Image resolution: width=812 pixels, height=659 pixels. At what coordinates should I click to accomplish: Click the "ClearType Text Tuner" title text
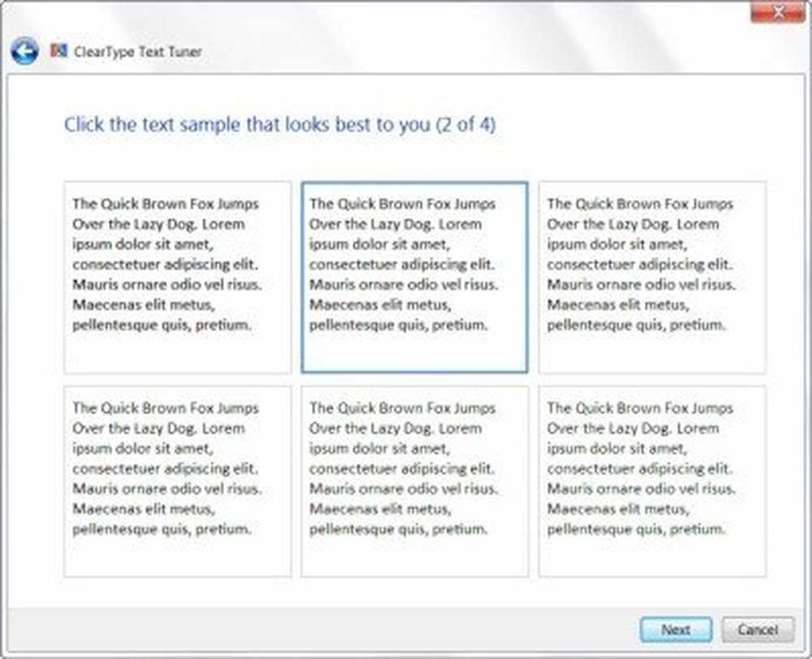138,51
